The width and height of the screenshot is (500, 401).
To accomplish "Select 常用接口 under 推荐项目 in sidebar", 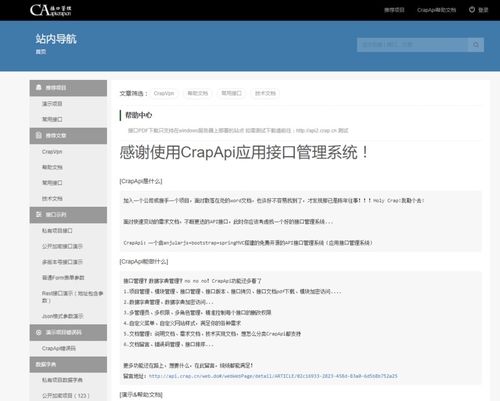I will pos(52,119).
